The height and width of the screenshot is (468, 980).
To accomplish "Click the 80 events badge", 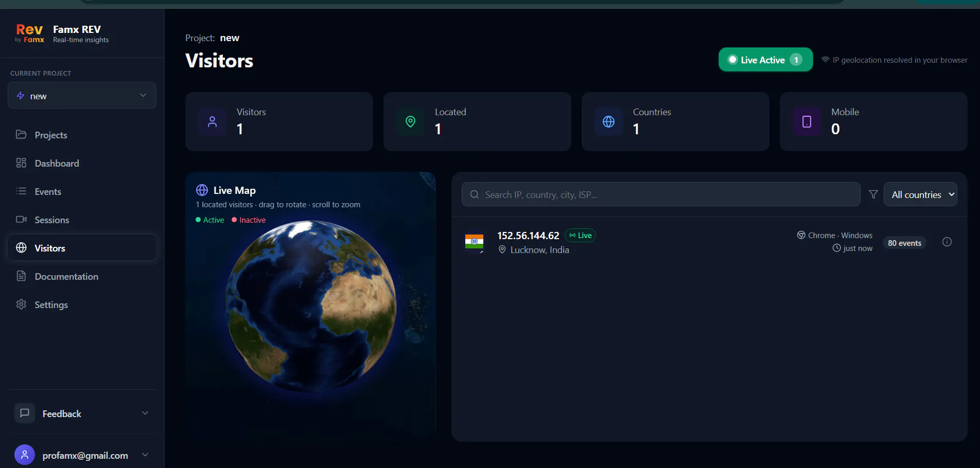I will click(x=904, y=243).
